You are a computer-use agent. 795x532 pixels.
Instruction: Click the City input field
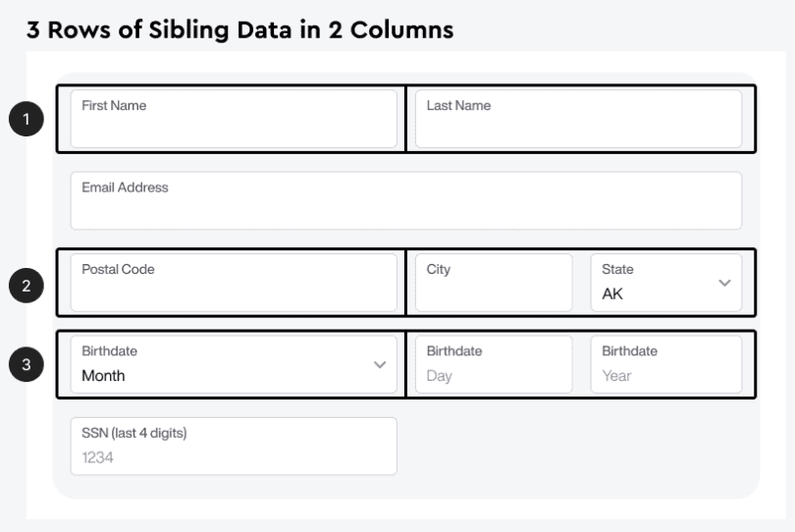click(493, 283)
